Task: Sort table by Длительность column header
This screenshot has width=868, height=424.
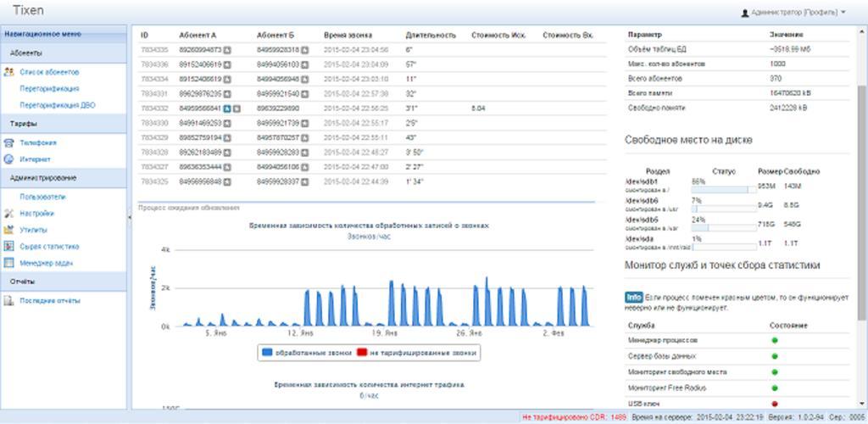Action: (431, 35)
